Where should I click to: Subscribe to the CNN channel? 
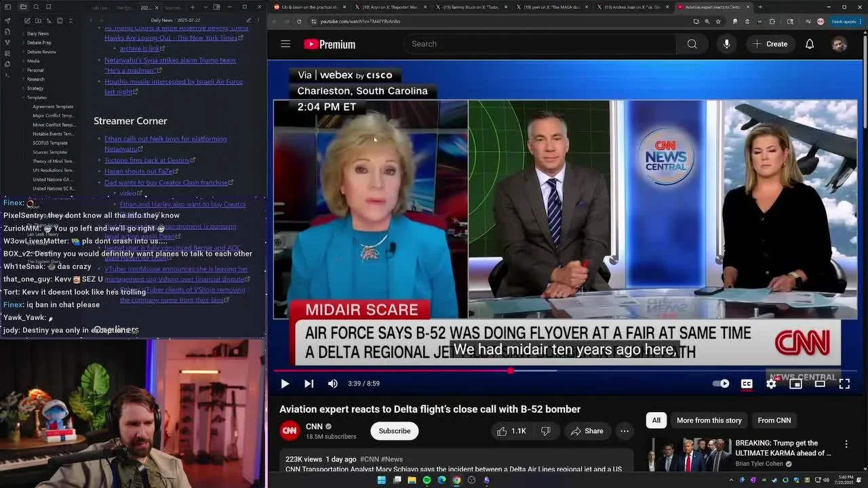click(394, 431)
